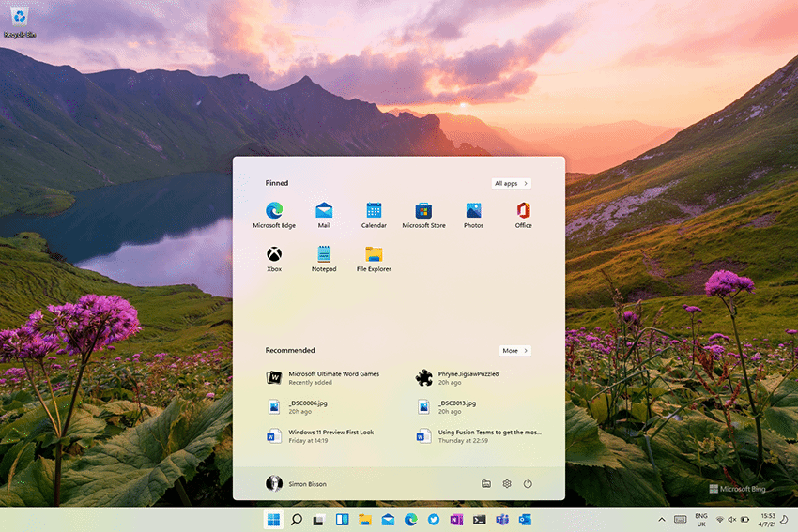Open Simon Bisson account menu
Screen dimensions: 798x532
297,484
